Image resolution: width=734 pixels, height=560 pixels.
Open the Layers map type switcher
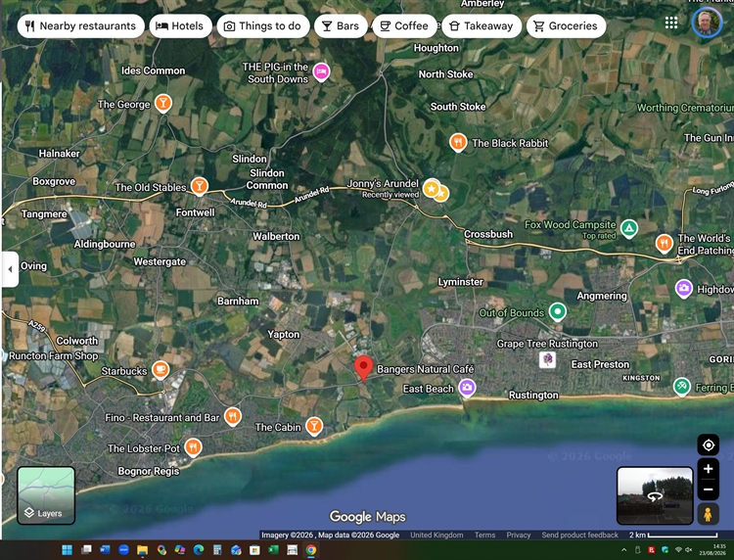(x=46, y=495)
